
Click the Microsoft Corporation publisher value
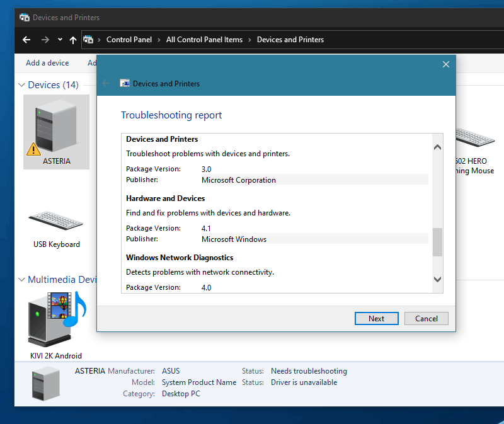pos(239,180)
